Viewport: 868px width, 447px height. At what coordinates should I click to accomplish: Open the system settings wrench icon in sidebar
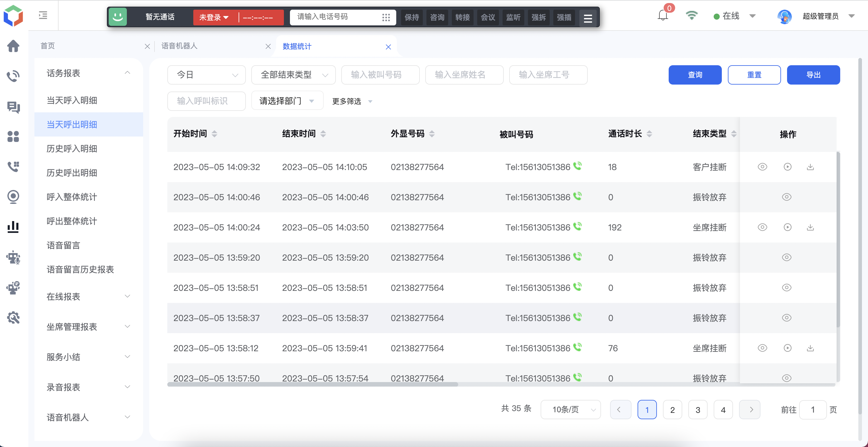[13, 318]
